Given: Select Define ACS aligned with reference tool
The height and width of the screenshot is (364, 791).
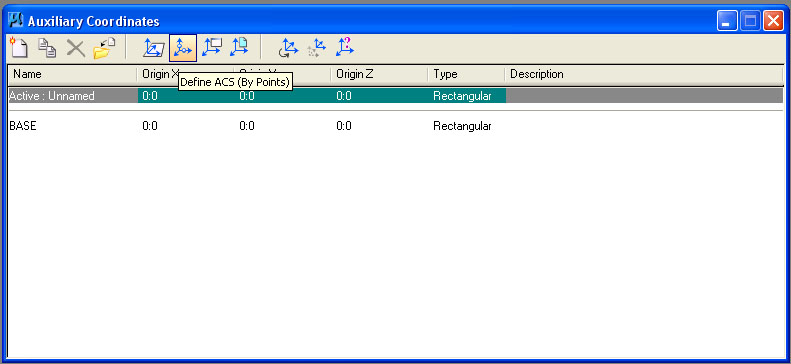Looking at the screenshot, I should [239, 47].
